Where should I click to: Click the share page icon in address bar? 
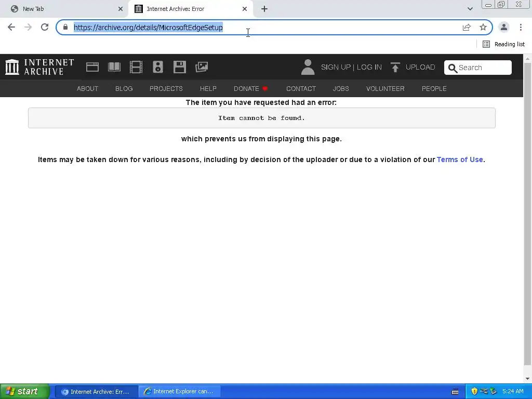pos(467,27)
